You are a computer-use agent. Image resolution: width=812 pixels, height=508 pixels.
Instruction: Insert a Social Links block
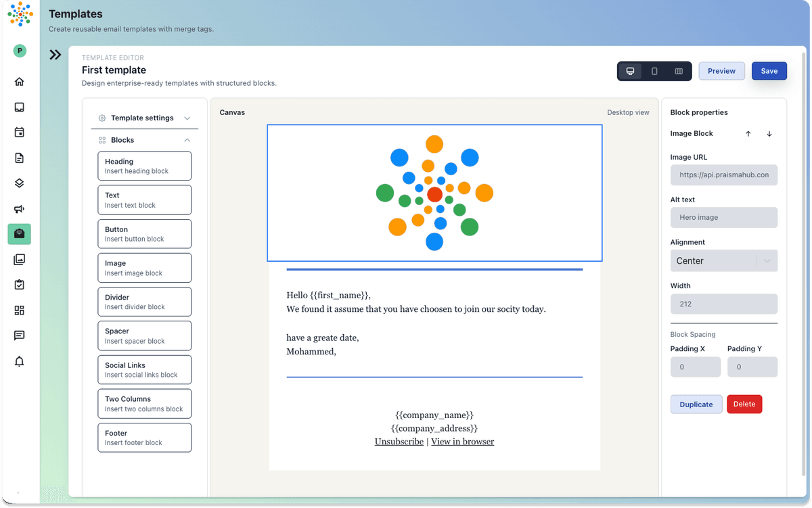(x=144, y=369)
